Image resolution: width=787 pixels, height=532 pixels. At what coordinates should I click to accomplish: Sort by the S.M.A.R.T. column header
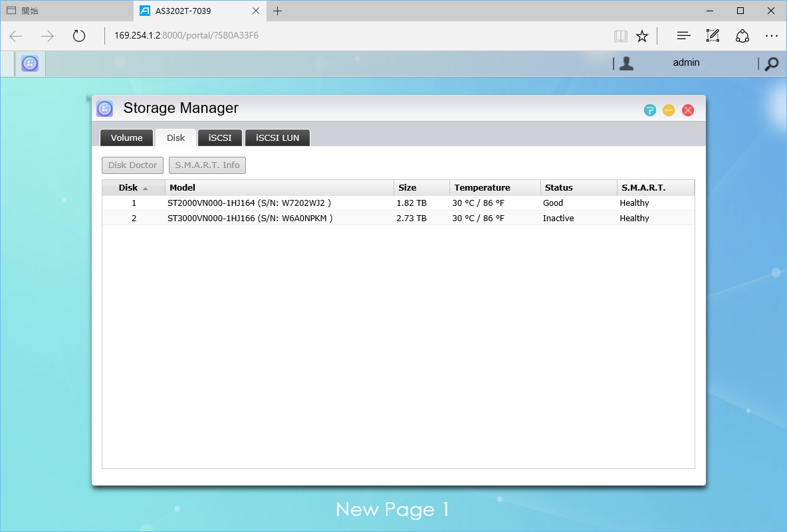click(655, 187)
